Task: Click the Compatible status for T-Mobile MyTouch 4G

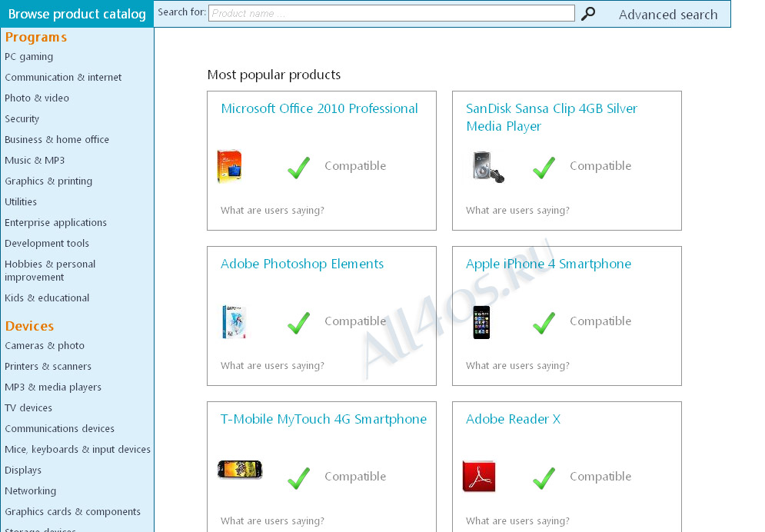Action: coord(355,477)
